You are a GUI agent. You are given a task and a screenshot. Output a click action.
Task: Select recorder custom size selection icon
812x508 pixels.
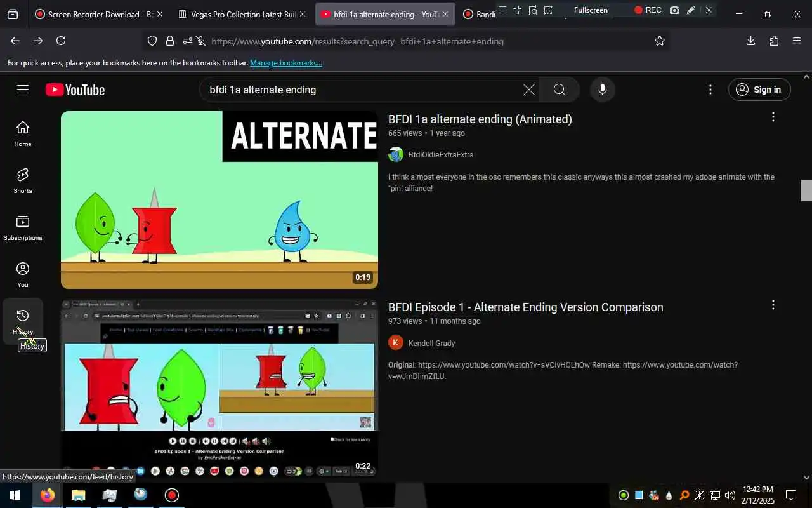point(548,10)
